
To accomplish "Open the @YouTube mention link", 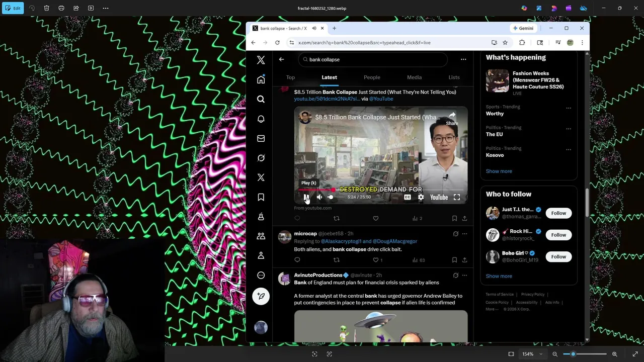I will (x=381, y=99).
